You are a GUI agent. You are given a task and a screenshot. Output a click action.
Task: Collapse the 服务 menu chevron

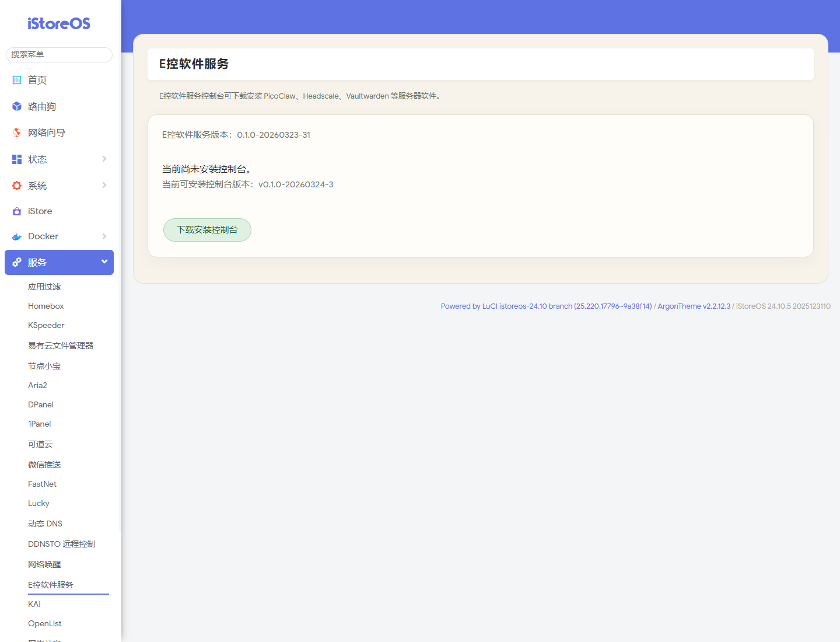click(x=104, y=261)
